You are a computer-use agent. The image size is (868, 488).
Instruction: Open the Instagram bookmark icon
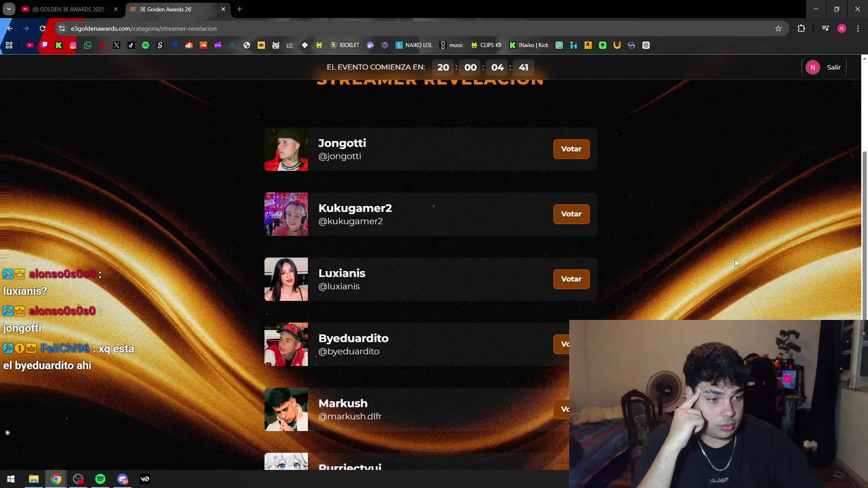(73, 45)
